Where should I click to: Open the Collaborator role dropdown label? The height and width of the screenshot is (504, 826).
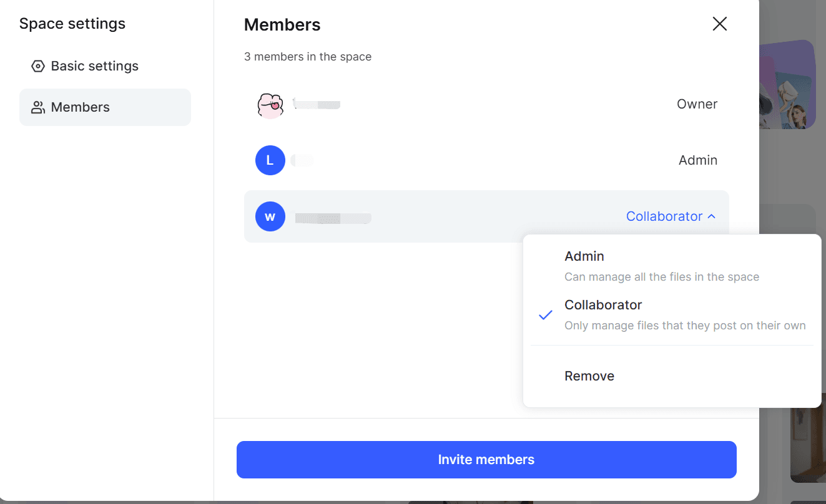click(664, 216)
